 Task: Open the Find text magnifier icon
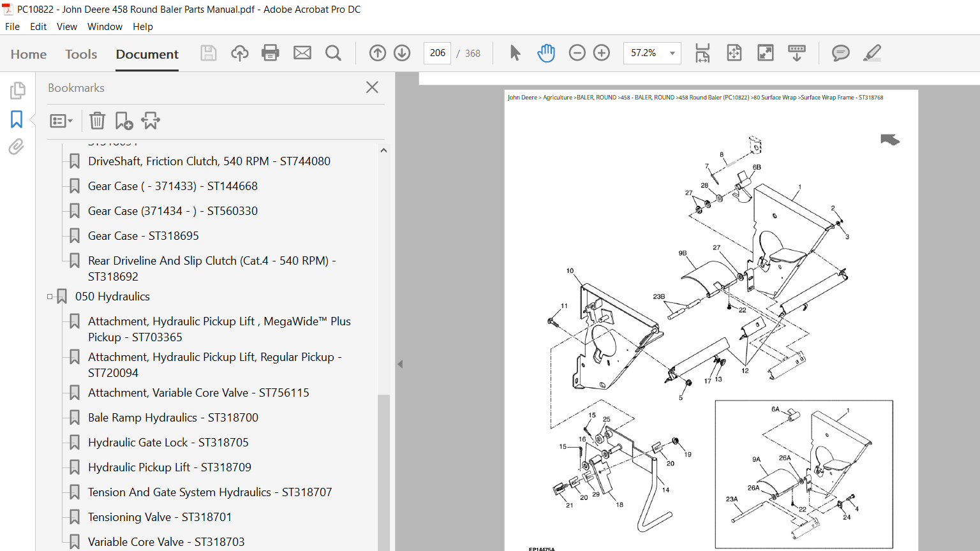[x=333, y=53]
